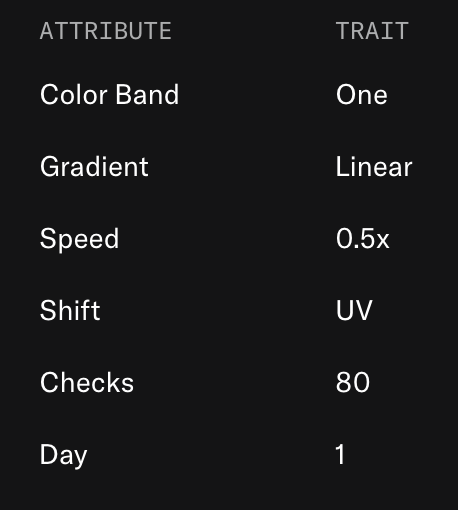Image resolution: width=458 pixels, height=510 pixels.
Task: Click the Day value 1
Action: pyautogui.click(x=340, y=454)
